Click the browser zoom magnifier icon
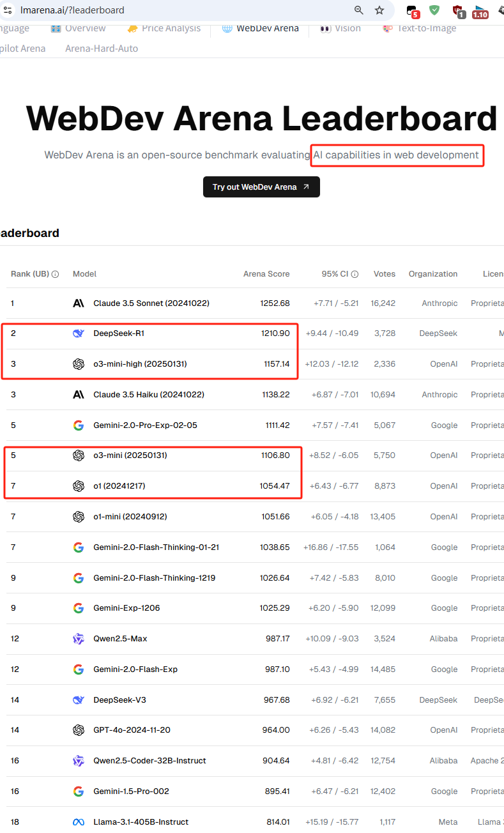 tap(359, 10)
